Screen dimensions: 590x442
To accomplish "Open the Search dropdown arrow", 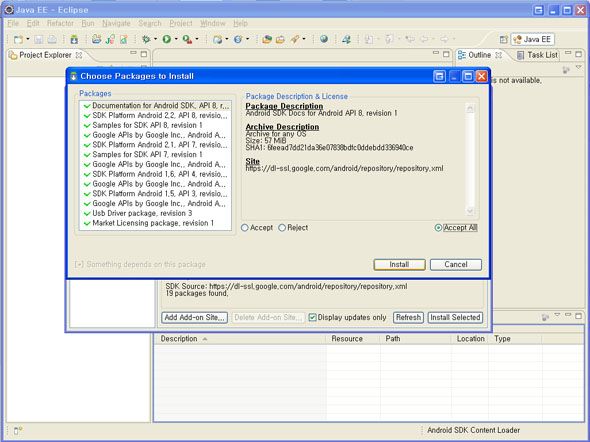I will [304, 39].
